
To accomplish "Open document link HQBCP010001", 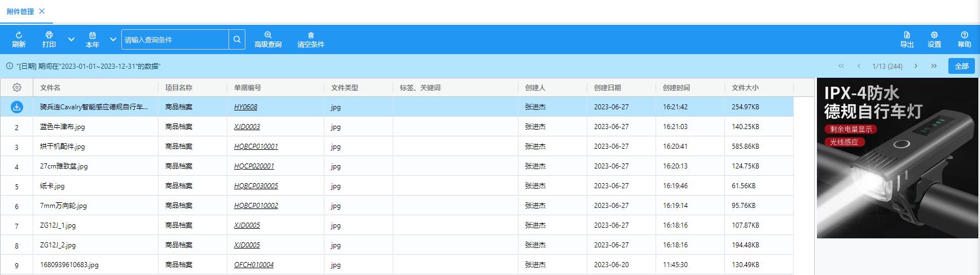I will click(256, 147).
